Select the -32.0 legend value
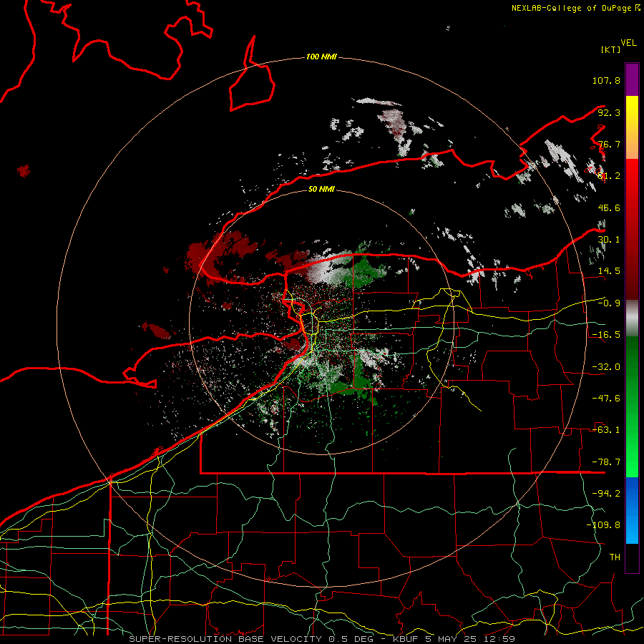Screen dimensions: 644x644 (x=606, y=367)
